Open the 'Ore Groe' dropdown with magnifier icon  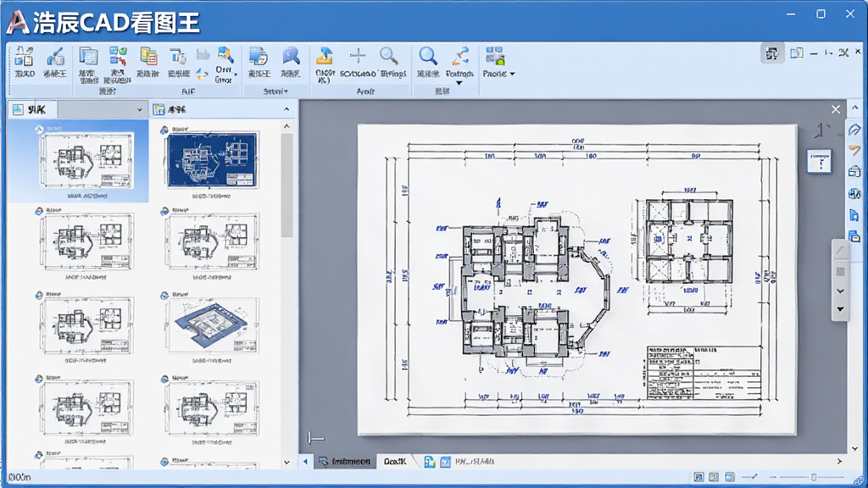[225, 64]
